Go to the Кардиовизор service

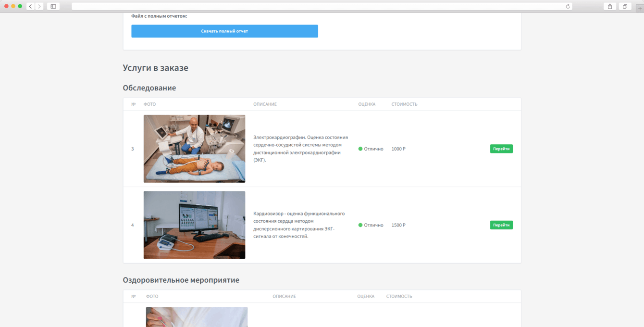(501, 225)
